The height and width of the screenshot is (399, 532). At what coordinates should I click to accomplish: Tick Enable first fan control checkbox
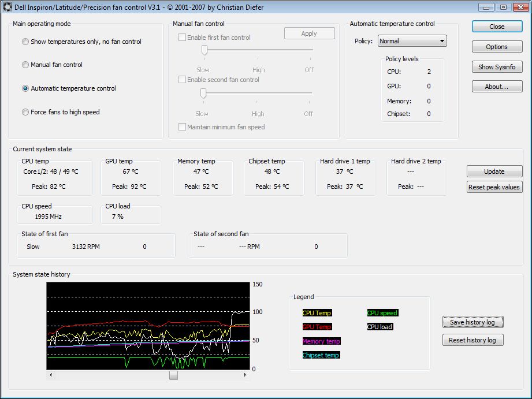click(x=182, y=38)
